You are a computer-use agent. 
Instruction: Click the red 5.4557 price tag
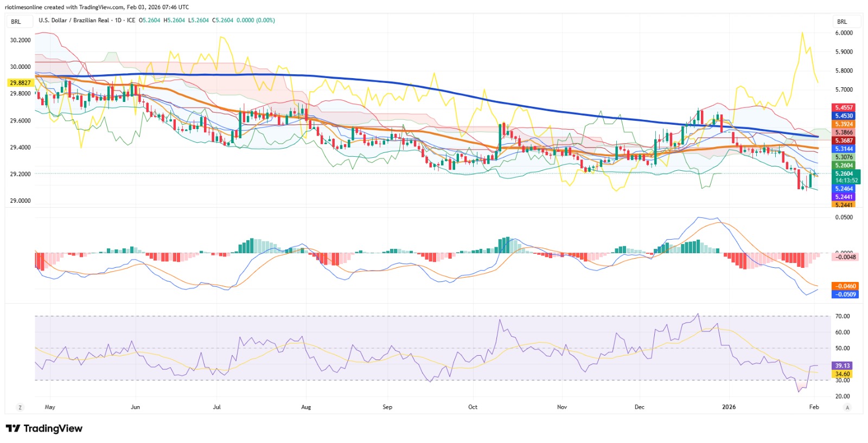coord(844,108)
